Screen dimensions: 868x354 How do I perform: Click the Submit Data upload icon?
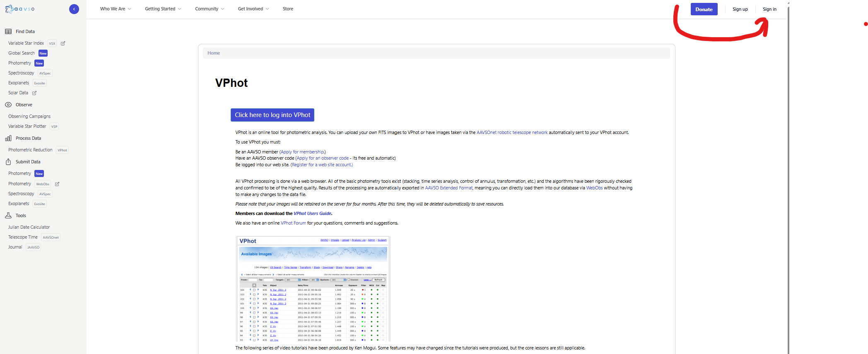coord(8,162)
